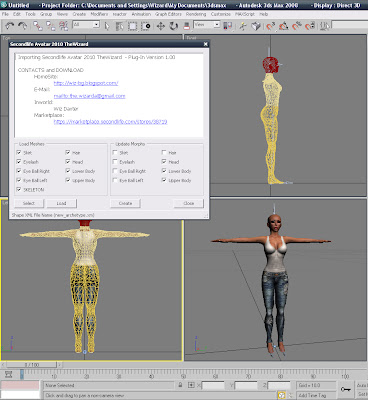Click the X coordinate input field
Image resolution: width=368 pixels, height=400 pixels.
213,385
